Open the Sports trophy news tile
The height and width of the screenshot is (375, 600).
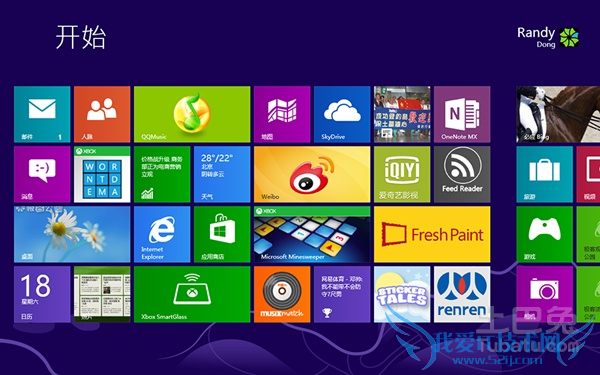pos(342,294)
